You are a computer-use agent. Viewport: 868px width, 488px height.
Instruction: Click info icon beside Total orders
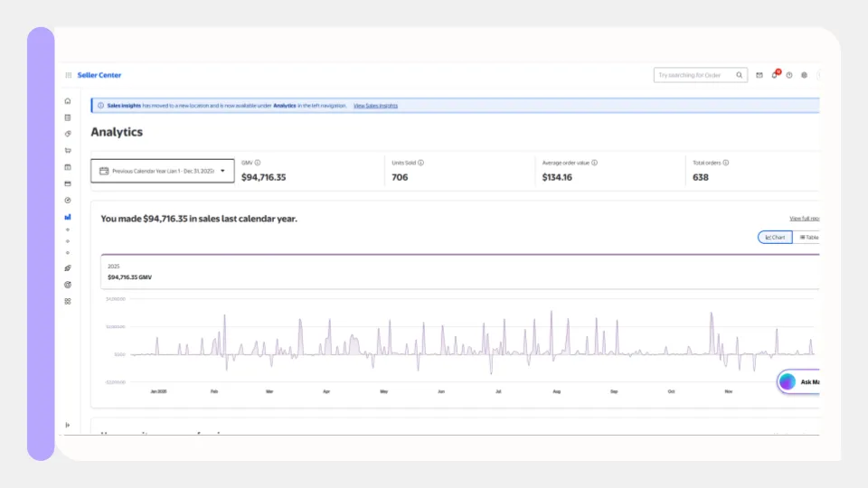726,163
